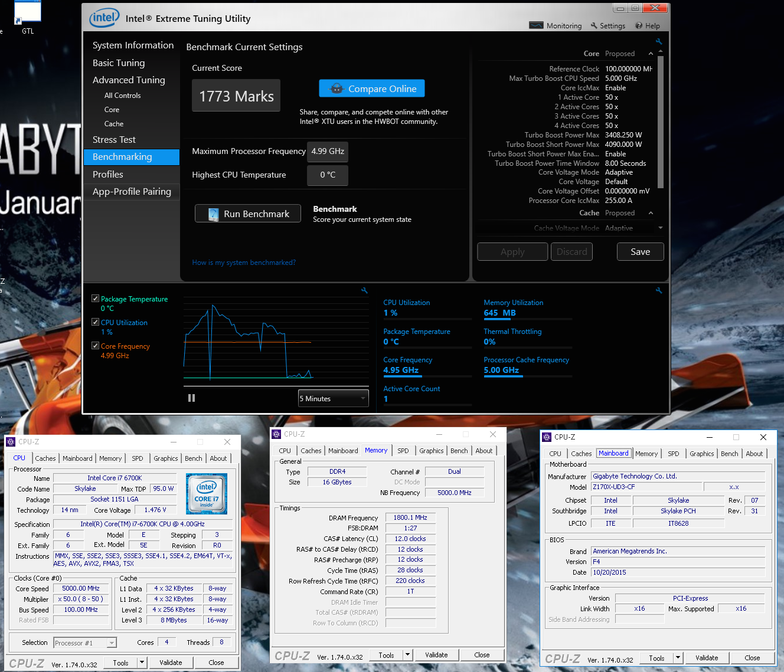Pause the monitoring graph
This screenshot has width=784, height=672.
pos(191,398)
